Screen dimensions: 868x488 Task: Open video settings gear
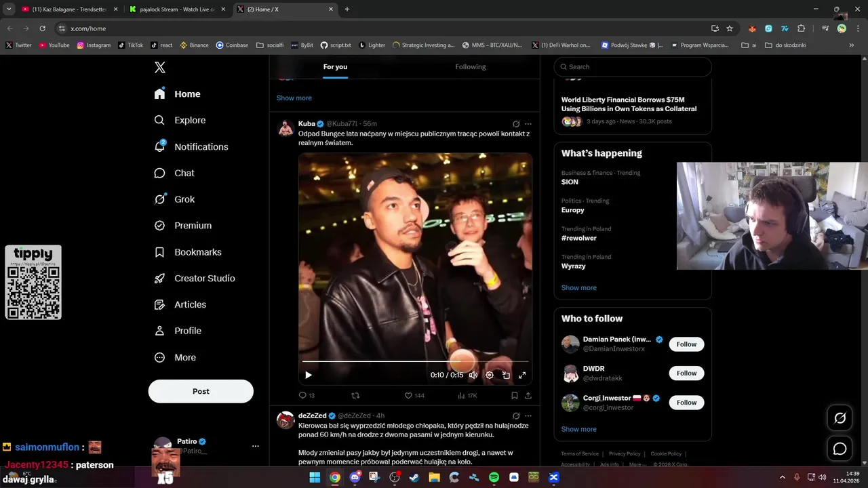(490, 375)
